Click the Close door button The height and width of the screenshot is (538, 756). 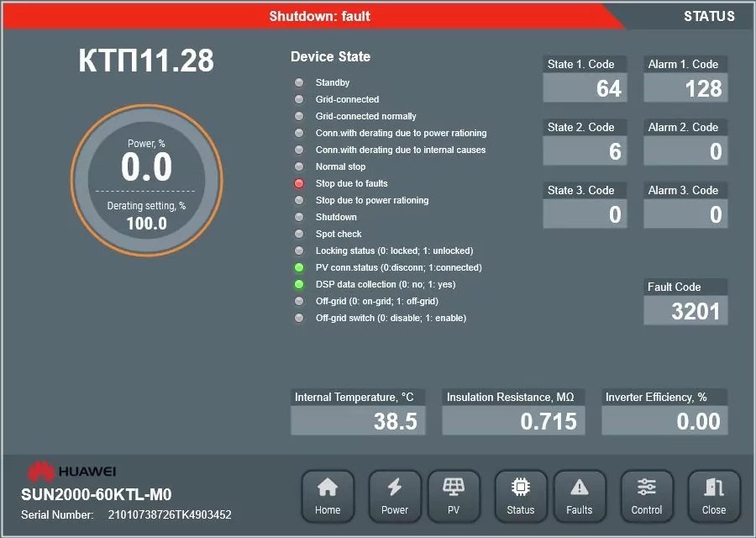(714, 497)
